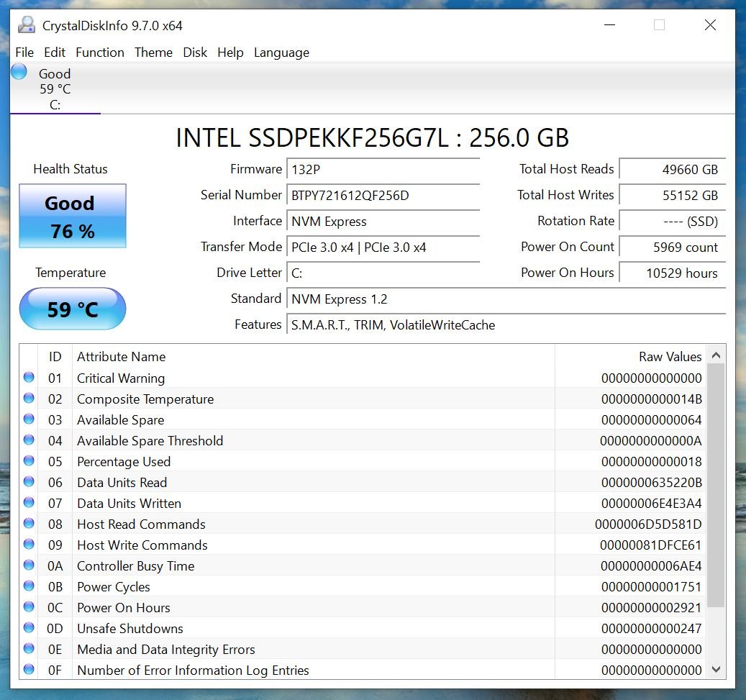746x700 pixels.
Task: Click raw value 0000000635220B of Data Units Read
Action: tap(651, 483)
